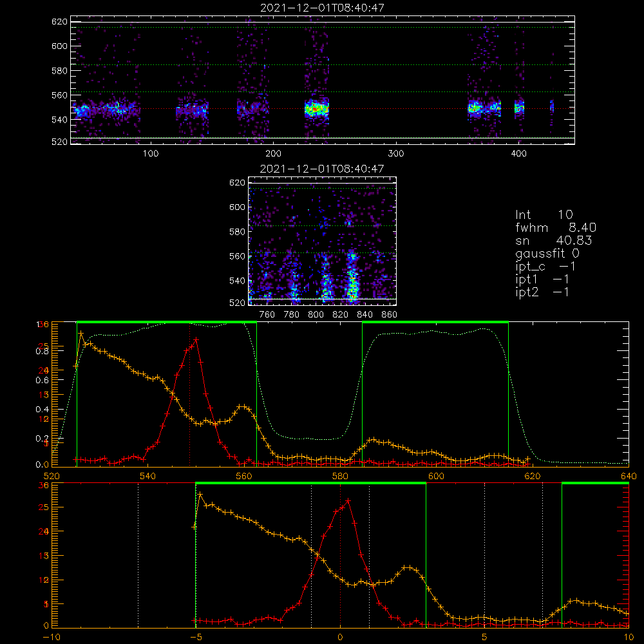
Task: Select the 'fwhm 8.40' value line
Action: click(556, 227)
